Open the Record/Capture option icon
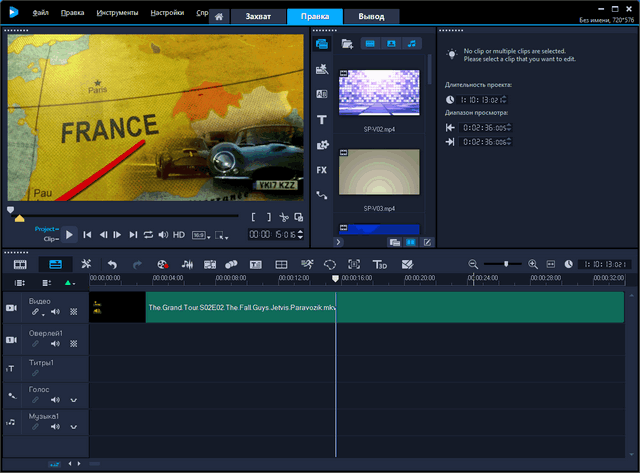This screenshot has width=640, height=473. [161, 264]
